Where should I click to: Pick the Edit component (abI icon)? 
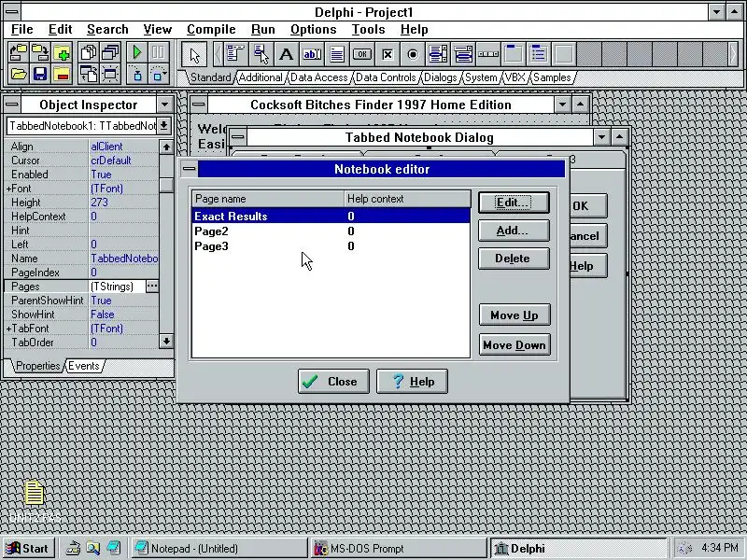click(312, 54)
